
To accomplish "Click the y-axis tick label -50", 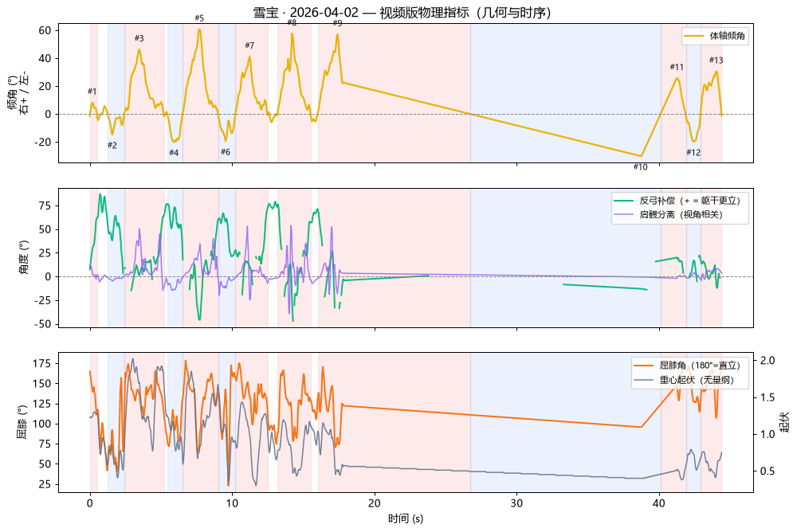I will tap(41, 324).
